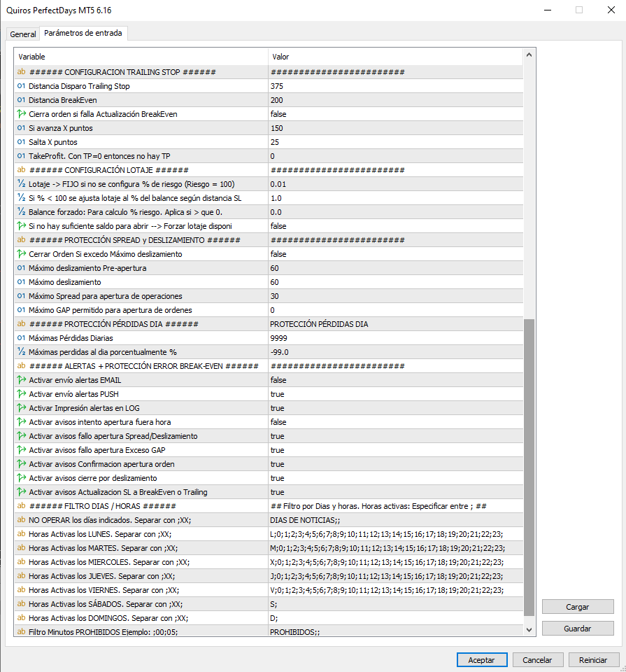Click string icon beside Horas Activas los LUNES

[x=21, y=534]
